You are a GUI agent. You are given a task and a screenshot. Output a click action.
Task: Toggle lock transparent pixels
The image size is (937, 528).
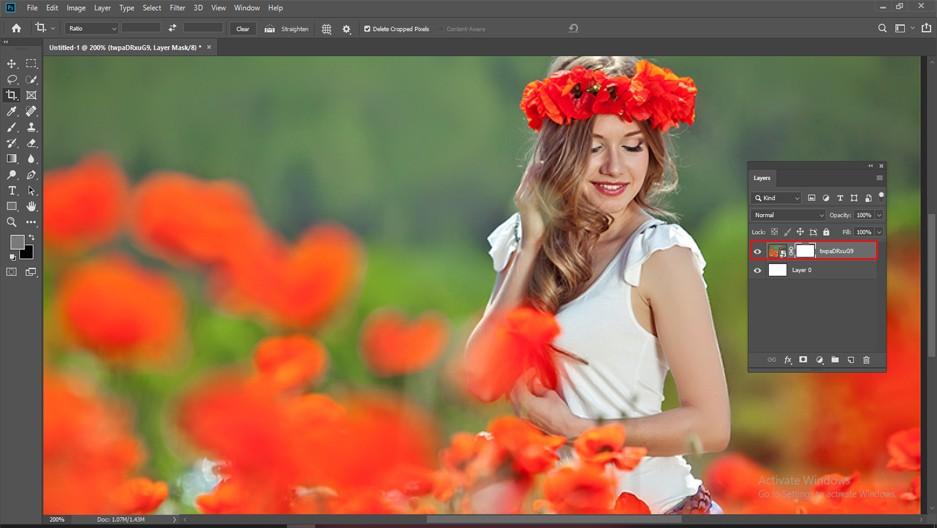point(774,232)
